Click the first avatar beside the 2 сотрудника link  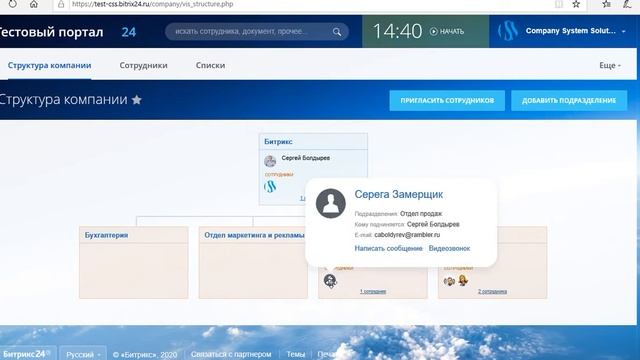tap(449, 281)
